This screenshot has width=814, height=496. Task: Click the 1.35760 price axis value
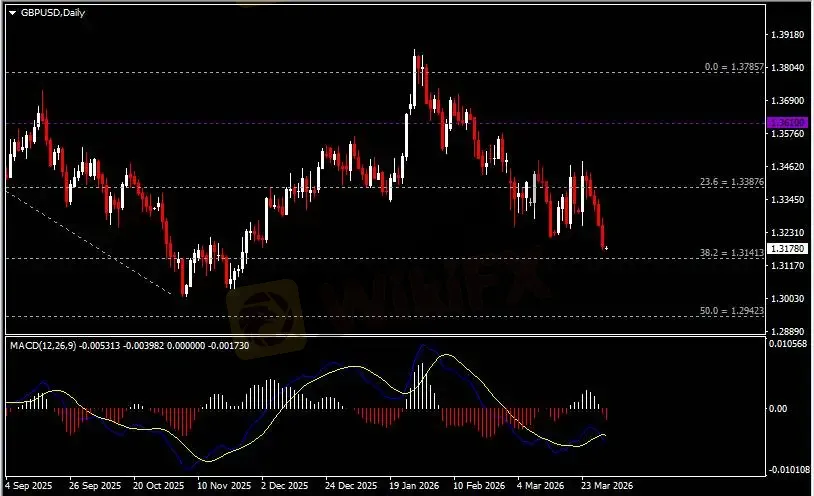pos(788,133)
